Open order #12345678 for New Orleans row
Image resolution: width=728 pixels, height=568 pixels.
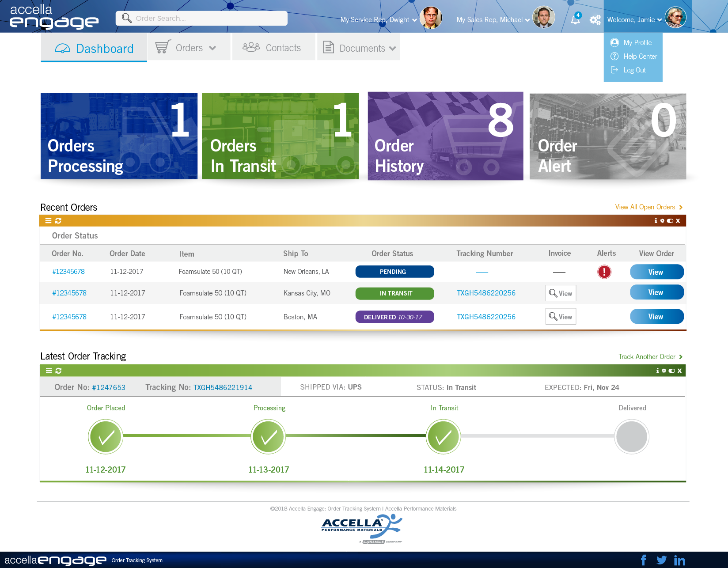coord(68,272)
